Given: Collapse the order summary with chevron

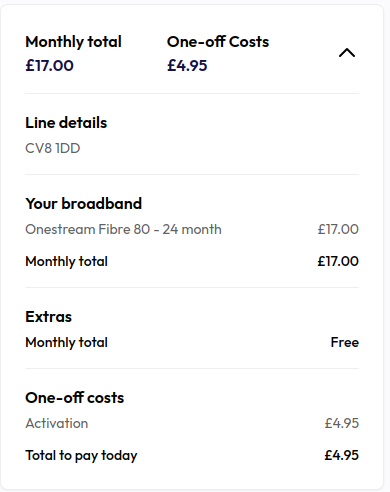Looking at the screenshot, I should coord(347,53).
